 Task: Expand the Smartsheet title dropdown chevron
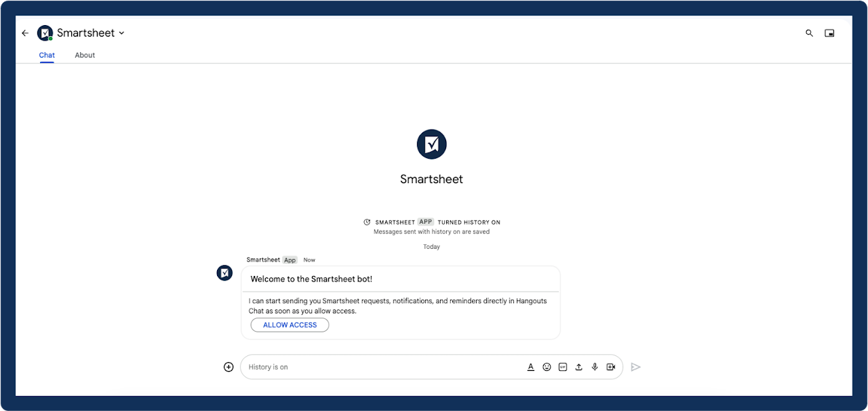click(x=121, y=33)
